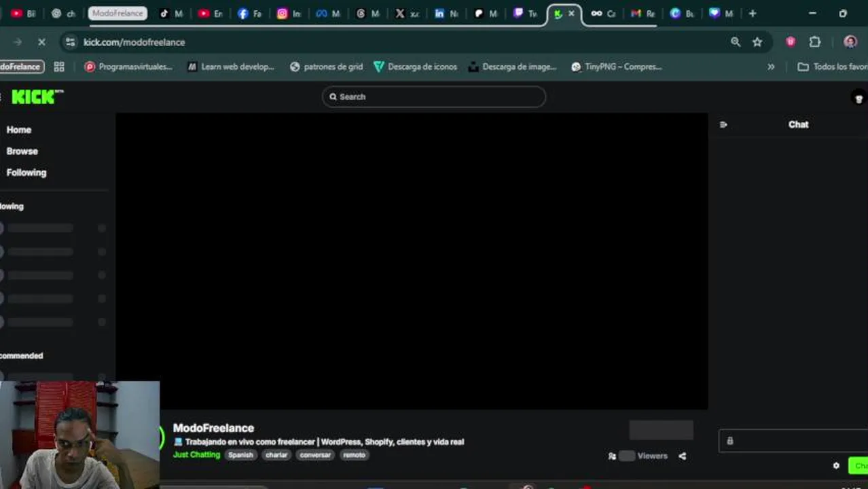Open the Programasvirtuales bookmark

128,67
